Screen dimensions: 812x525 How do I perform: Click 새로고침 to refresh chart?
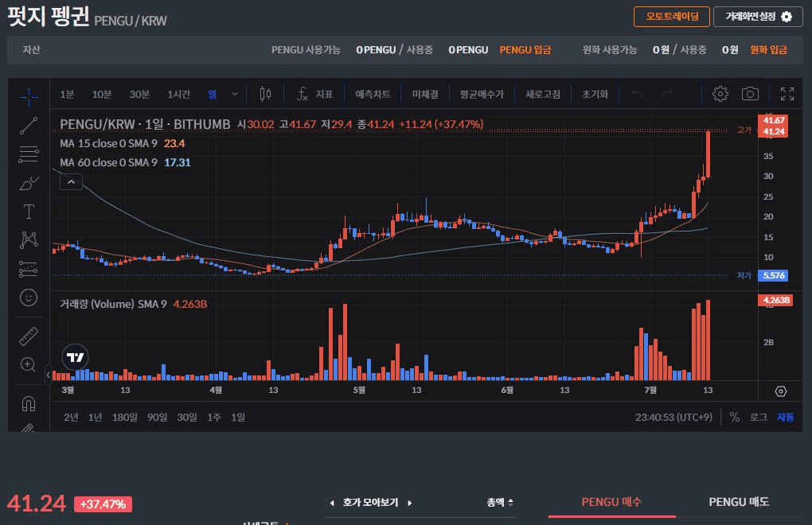tap(543, 94)
